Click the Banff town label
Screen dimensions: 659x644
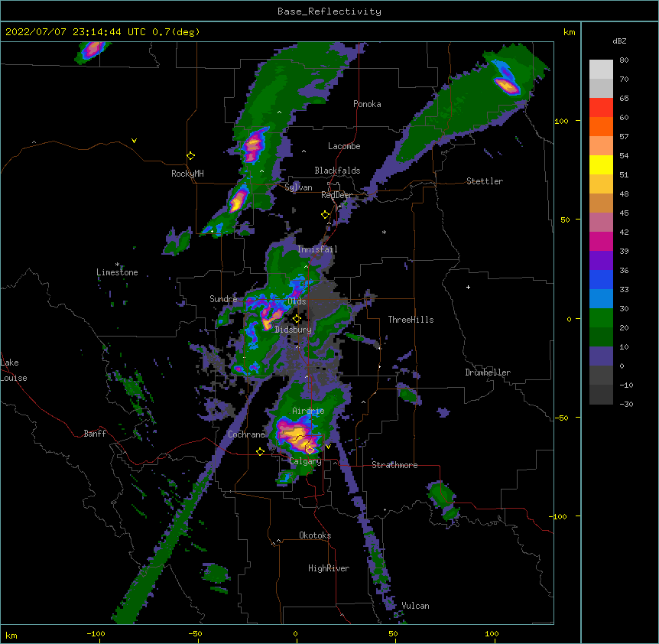(95, 434)
